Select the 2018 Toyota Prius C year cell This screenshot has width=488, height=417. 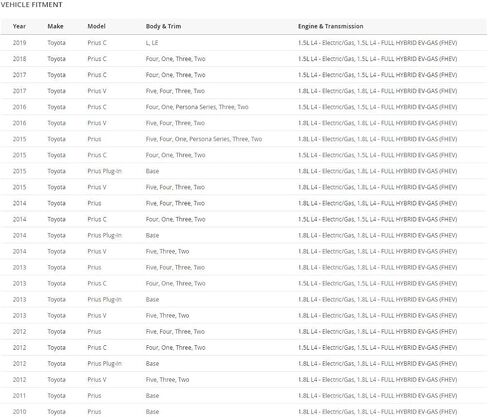pyautogui.click(x=19, y=59)
